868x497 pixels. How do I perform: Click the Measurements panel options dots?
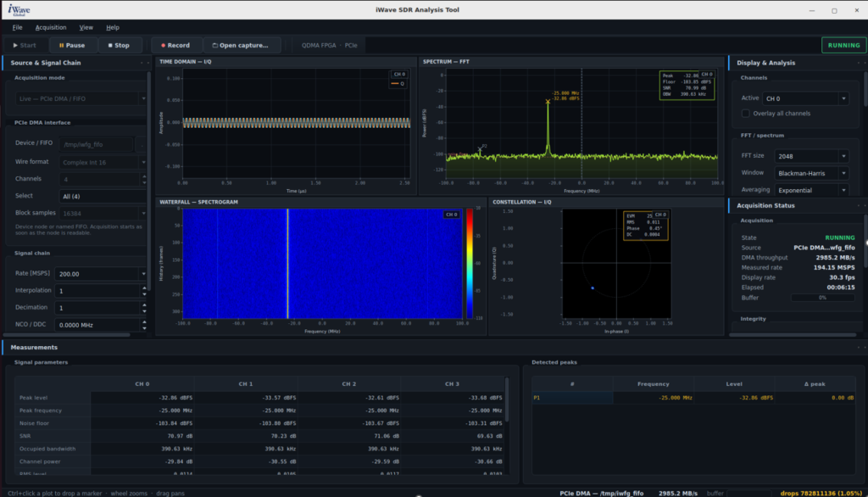[x=862, y=348]
